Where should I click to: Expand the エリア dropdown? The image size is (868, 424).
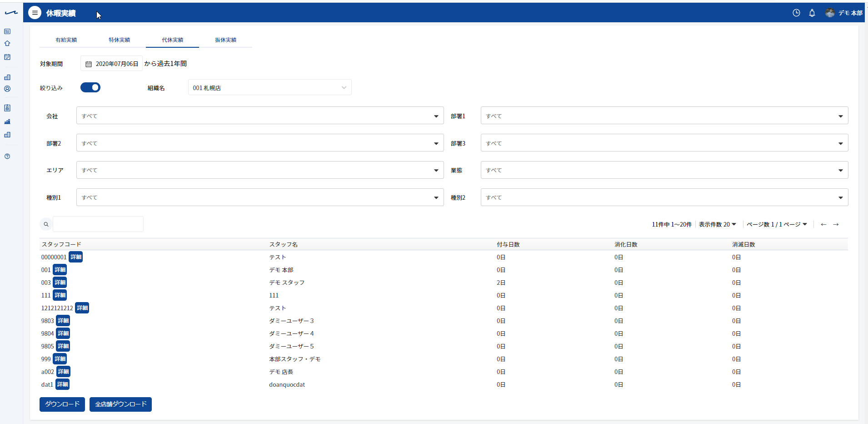(x=260, y=170)
